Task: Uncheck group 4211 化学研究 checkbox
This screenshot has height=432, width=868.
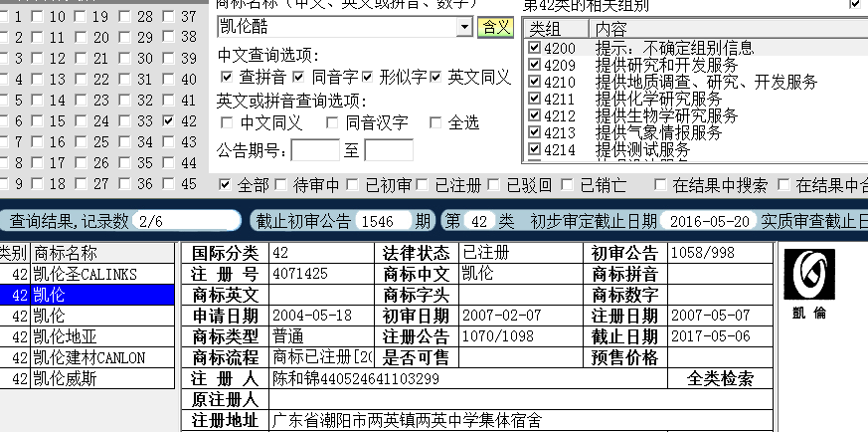Action: point(534,99)
